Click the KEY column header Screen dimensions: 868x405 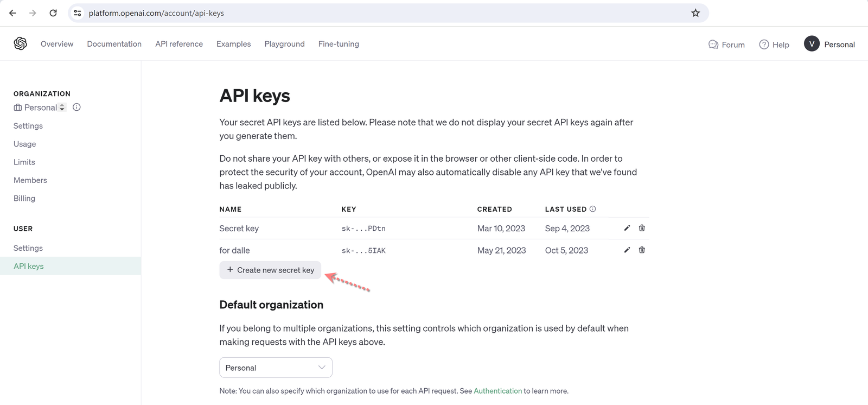tap(349, 209)
